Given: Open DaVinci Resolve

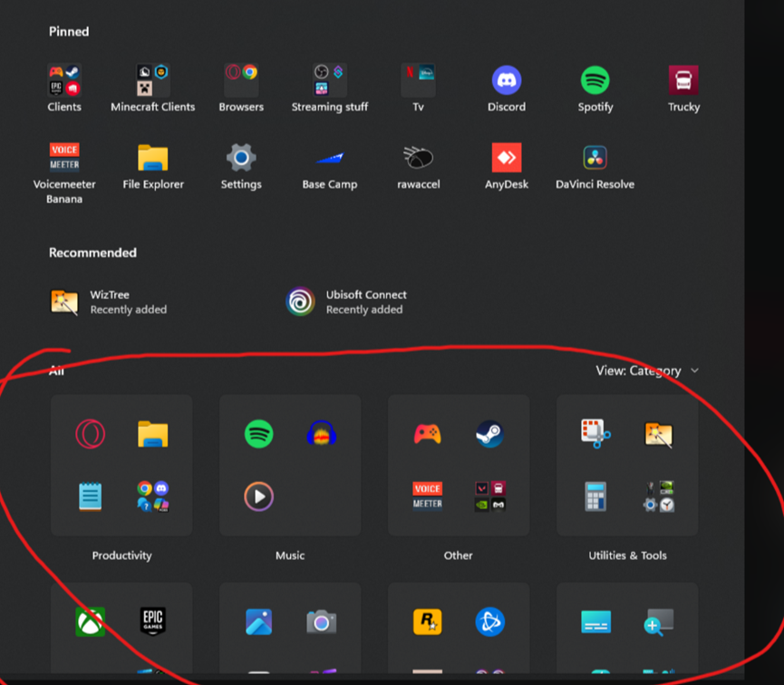Looking at the screenshot, I should click(595, 166).
